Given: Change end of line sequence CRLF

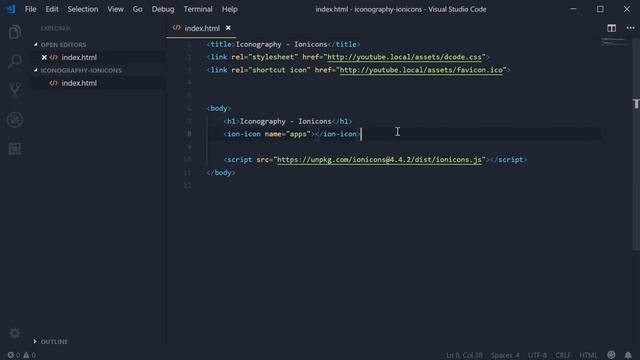Looking at the screenshot, I should pyautogui.click(x=562, y=355).
